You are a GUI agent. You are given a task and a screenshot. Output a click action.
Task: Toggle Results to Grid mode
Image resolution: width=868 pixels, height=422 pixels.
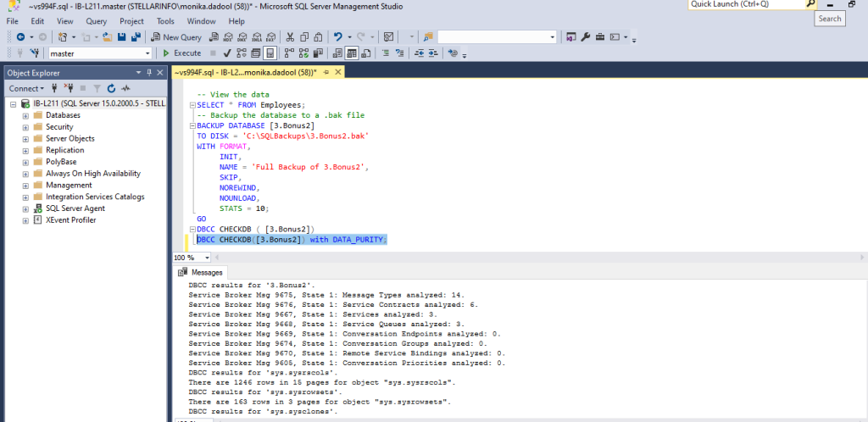click(x=352, y=53)
